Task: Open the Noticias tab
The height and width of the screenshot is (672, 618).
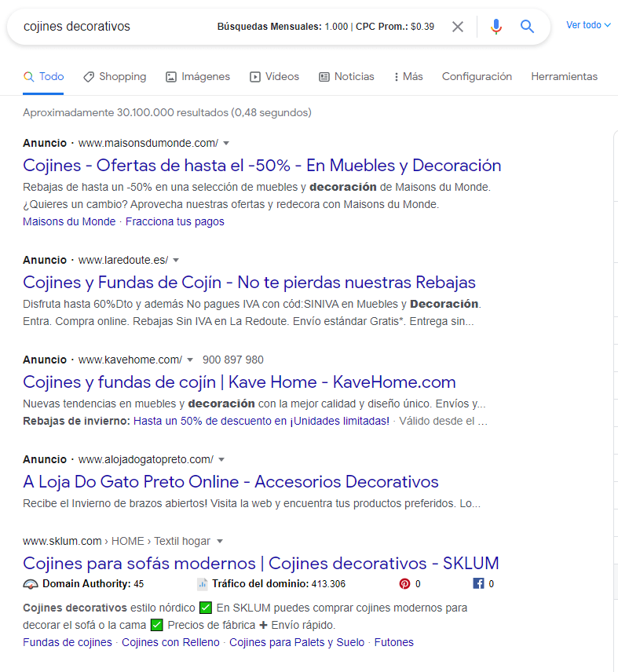Action: (x=346, y=77)
